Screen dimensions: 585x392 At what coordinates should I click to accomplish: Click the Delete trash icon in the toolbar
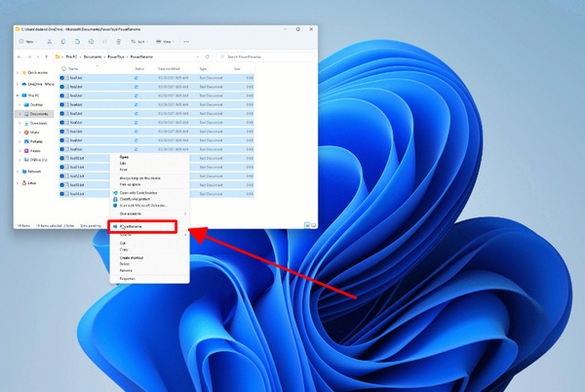[x=118, y=42]
